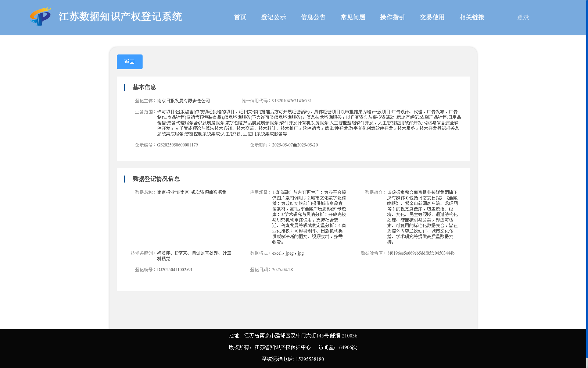The width and height of the screenshot is (588, 368).
Task: Select the 操作指引 menu item
Action: coord(392,17)
